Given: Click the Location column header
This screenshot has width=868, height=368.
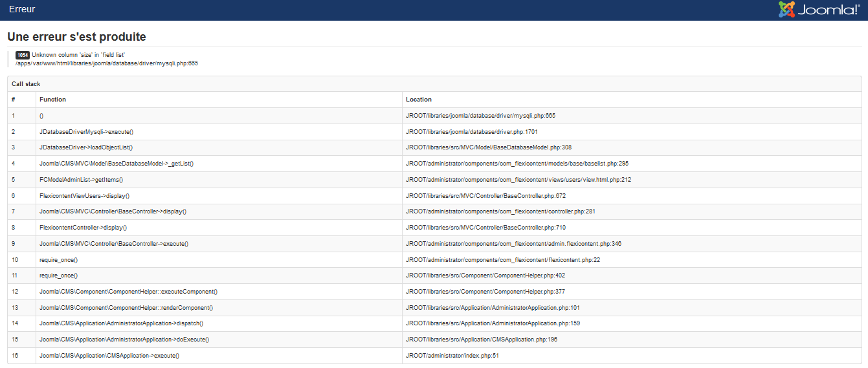Looking at the screenshot, I should [419, 100].
